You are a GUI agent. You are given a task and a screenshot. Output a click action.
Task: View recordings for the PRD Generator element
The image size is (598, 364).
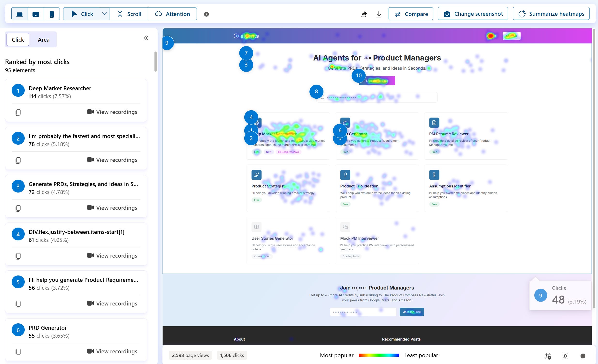pyautogui.click(x=112, y=351)
